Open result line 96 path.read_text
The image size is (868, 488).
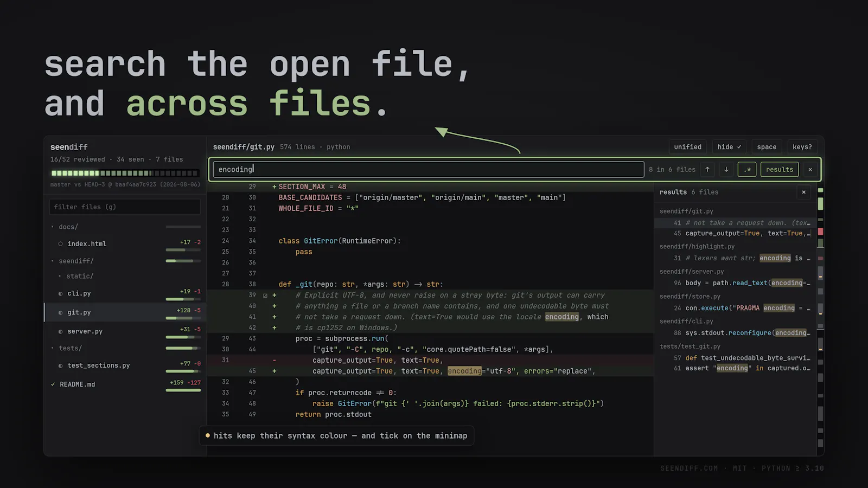tap(735, 284)
